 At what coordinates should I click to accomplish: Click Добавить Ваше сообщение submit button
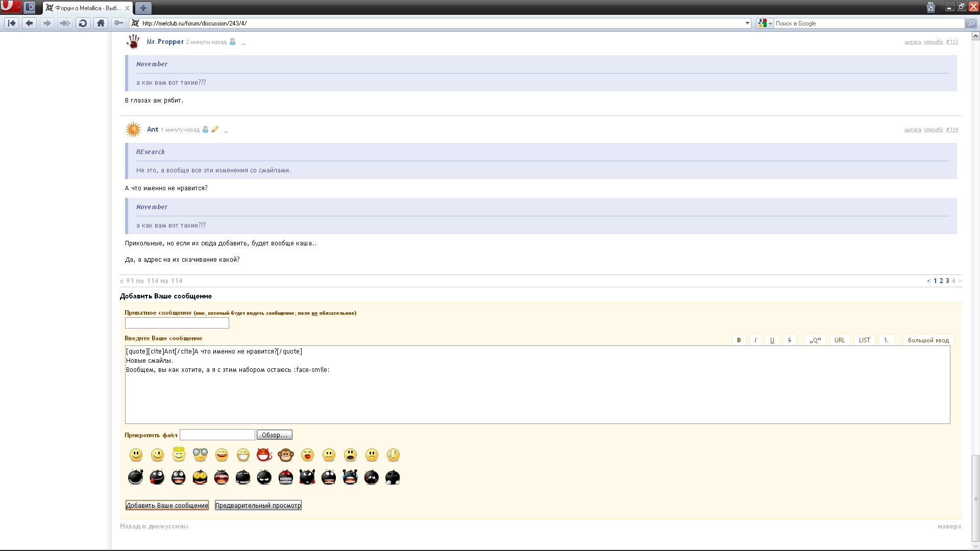pyautogui.click(x=167, y=505)
